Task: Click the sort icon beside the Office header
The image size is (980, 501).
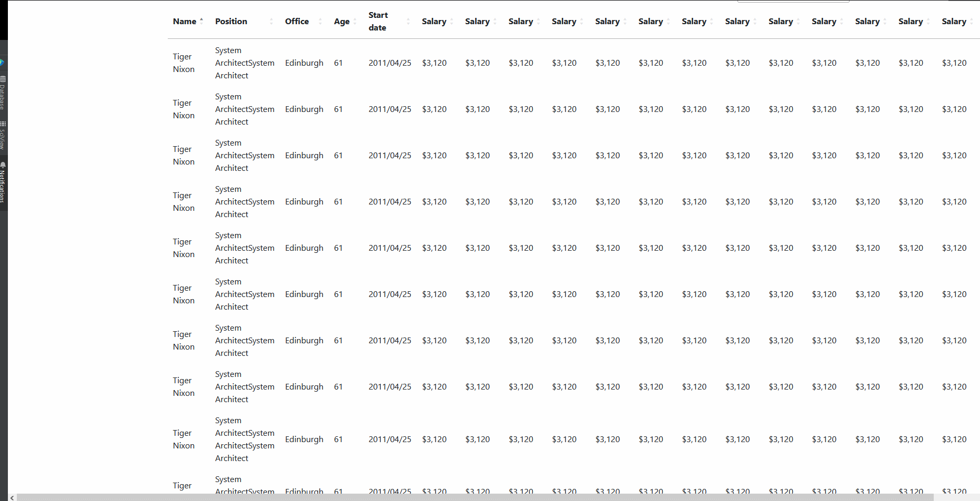Action: pyautogui.click(x=320, y=21)
